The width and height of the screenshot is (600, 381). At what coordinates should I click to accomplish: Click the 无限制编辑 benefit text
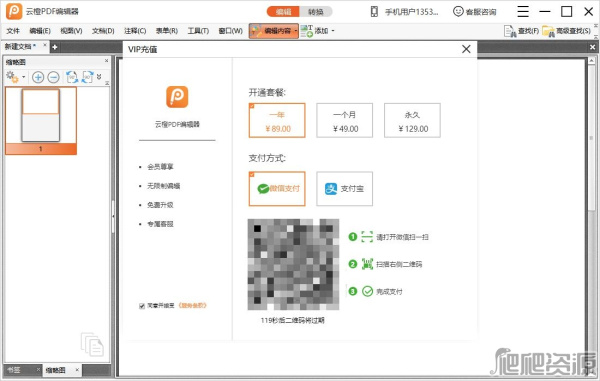pos(163,186)
